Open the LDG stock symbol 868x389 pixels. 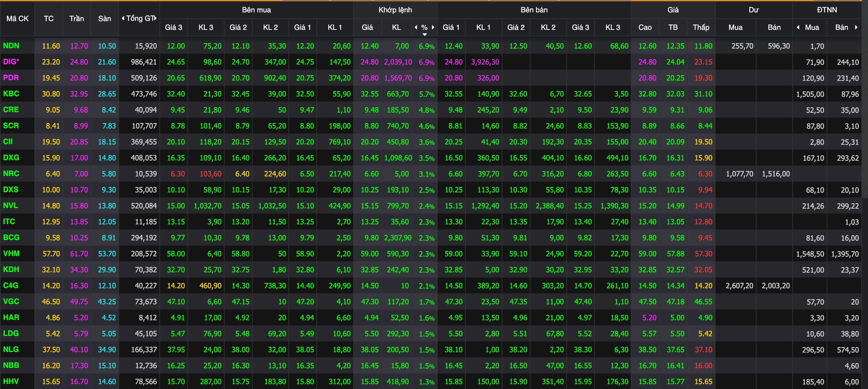point(11,333)
